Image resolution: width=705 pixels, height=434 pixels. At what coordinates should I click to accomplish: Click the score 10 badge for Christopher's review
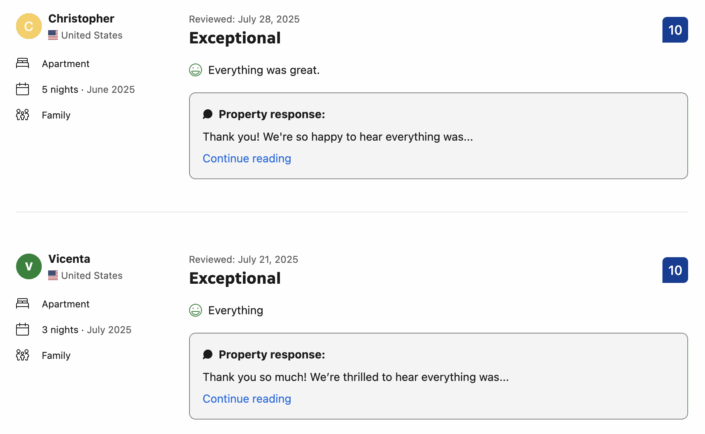[x=675, y=30]
